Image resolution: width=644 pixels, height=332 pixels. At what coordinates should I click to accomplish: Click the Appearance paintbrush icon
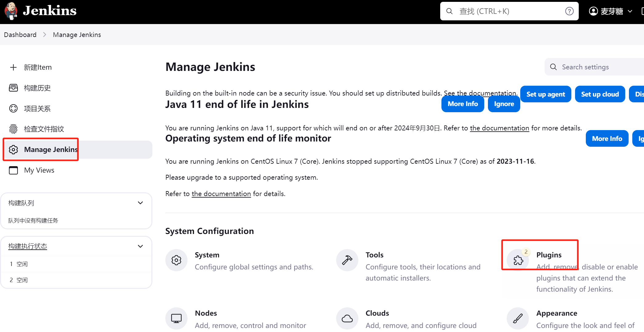point(518,318)
